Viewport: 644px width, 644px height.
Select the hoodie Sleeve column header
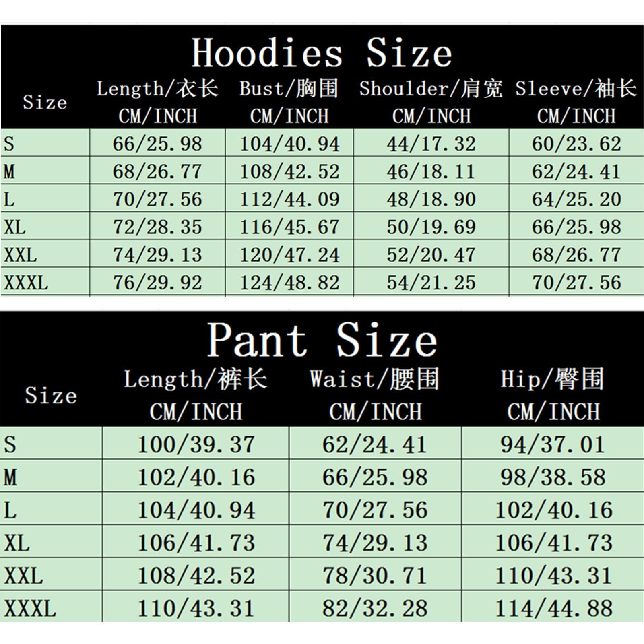576,102
